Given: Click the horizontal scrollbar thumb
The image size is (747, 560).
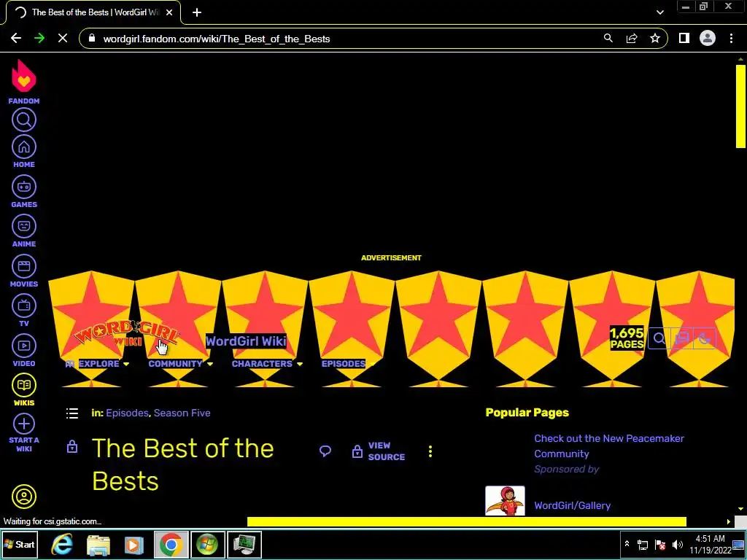Looking at the screenshot, I should [466, 522].
